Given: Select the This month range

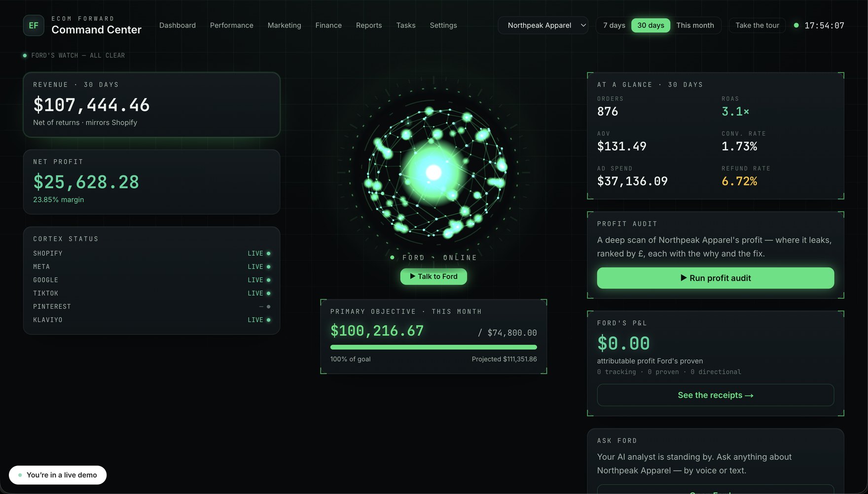Looking at the screenshot, I should pos(695,25).
